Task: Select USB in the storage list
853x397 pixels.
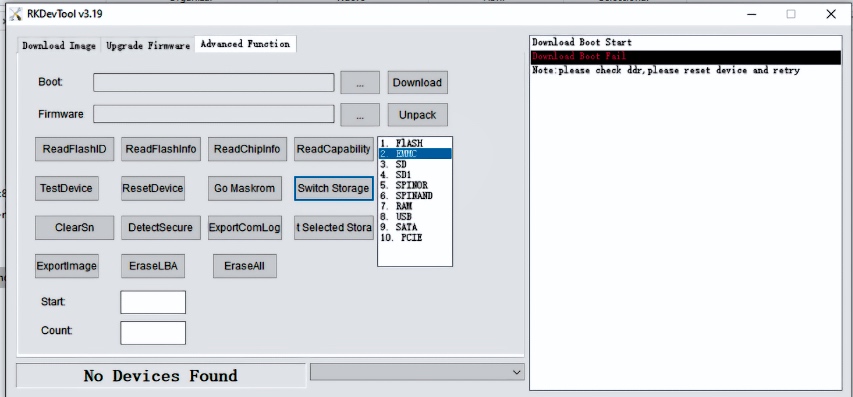Action: click(415, 216)
